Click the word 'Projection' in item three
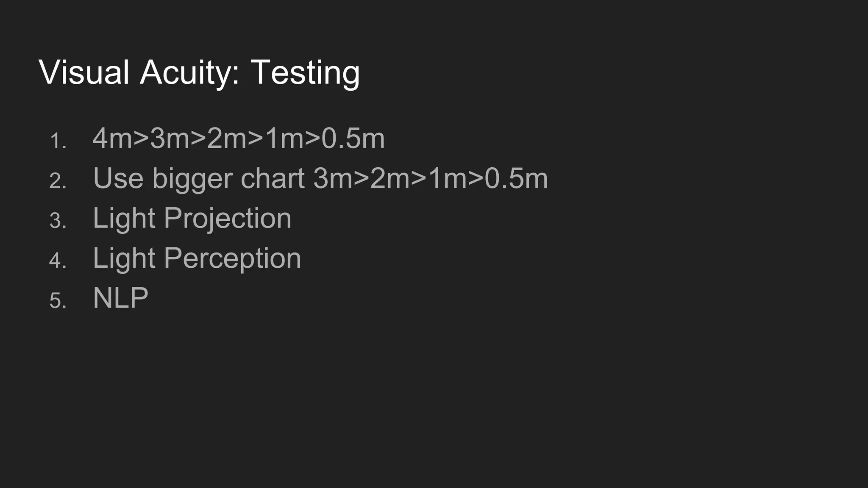The width and height of the screenshot is (868, 488). (228, 219)
